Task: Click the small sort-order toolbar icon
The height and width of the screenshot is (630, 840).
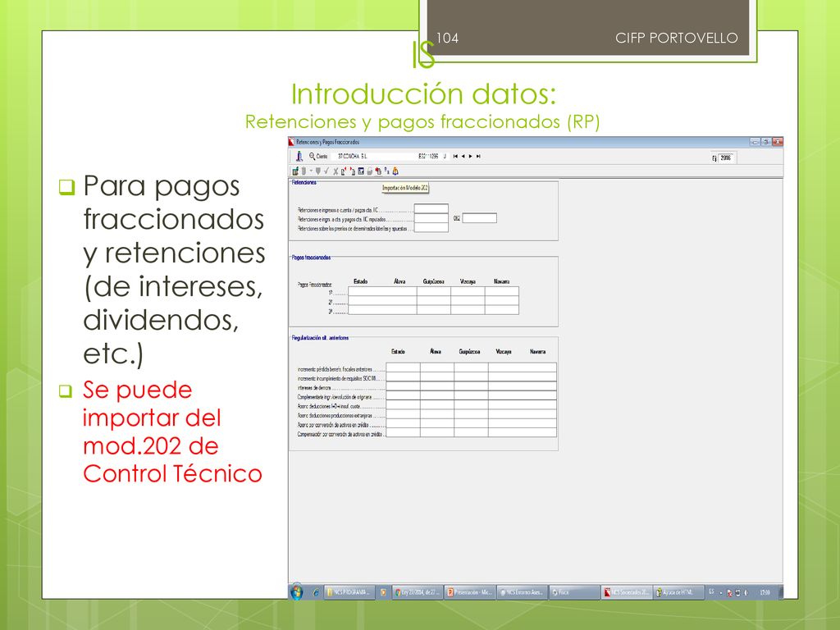Action: 387,171
